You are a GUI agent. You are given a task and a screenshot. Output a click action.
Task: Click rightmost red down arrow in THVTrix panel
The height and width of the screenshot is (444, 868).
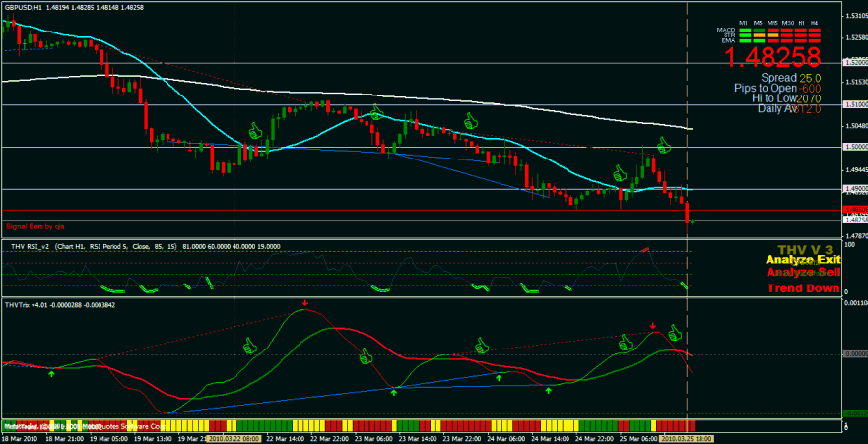(652, 325)
